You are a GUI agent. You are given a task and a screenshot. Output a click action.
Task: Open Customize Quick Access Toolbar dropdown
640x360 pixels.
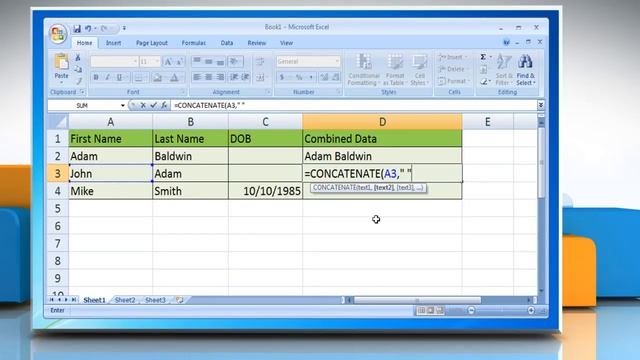(124, 29)
